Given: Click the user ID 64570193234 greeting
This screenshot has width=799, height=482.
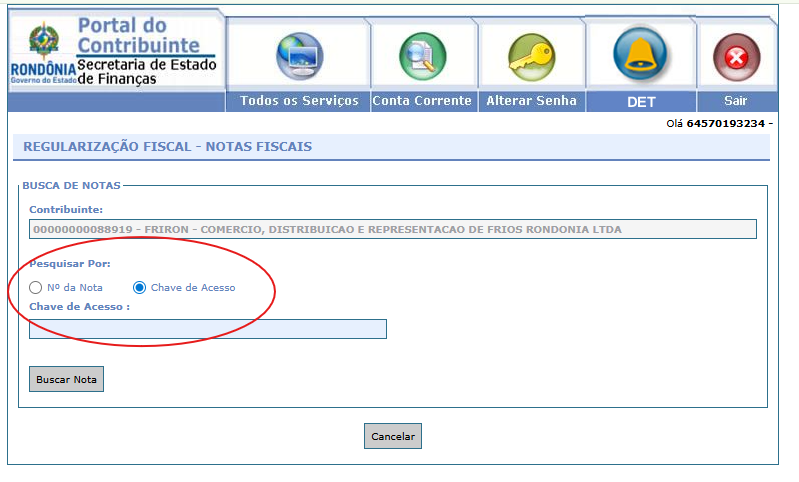Looking at the screenshot, I should pos(726,124).
